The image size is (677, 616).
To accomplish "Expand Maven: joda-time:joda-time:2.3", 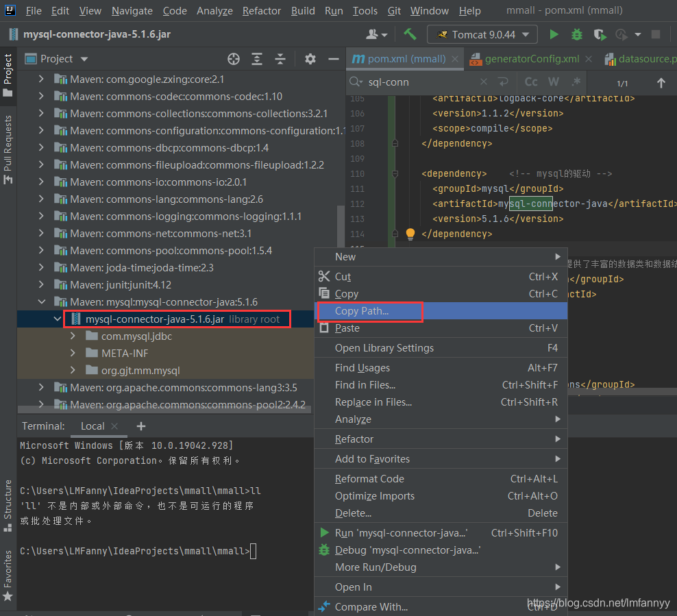I will (41, 268).
